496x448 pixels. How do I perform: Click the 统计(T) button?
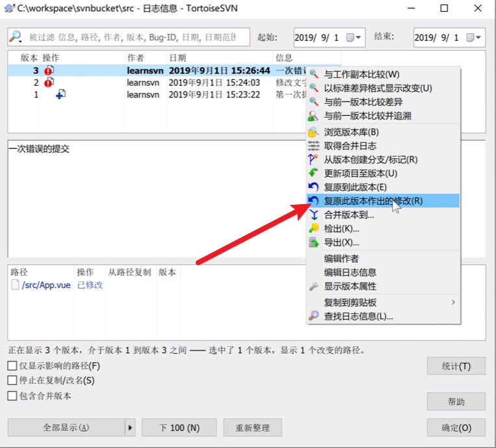click(x=456, y=366)
